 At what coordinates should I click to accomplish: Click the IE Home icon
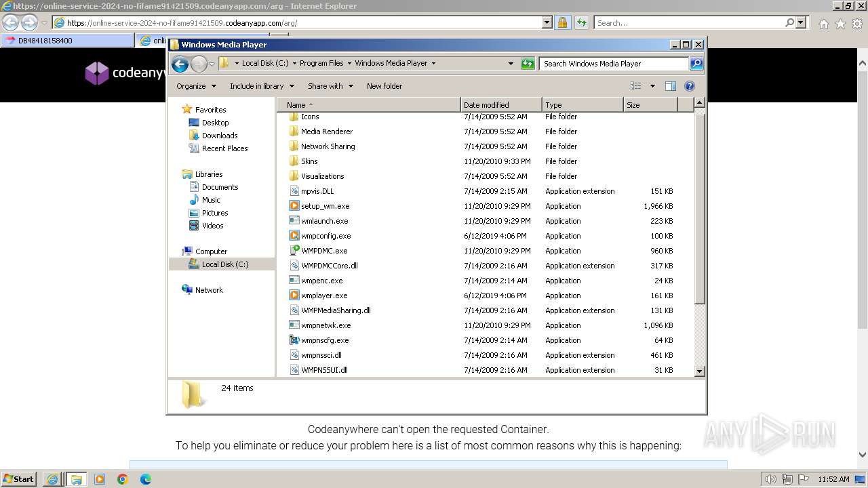pyautogui.click(x=823, y=24)
